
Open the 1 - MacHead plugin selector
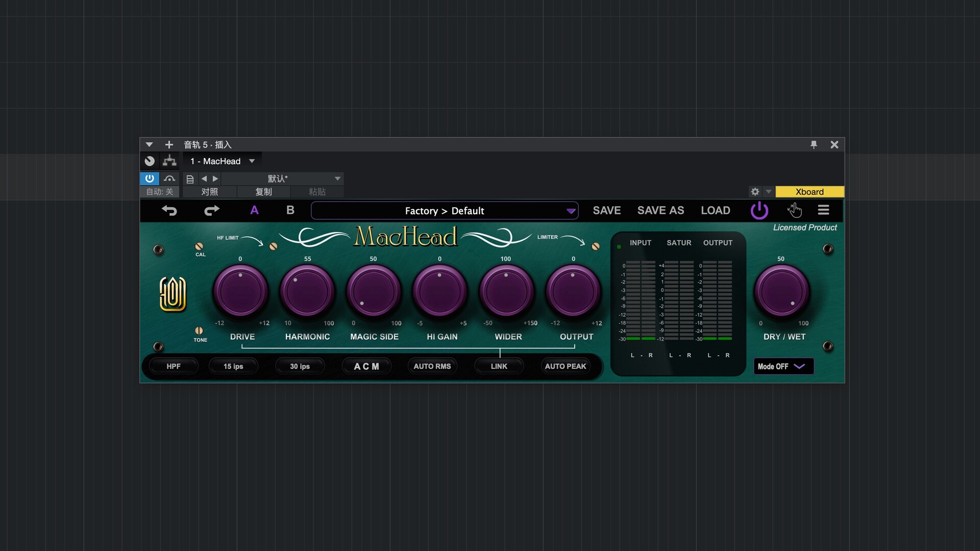pyautogui.click(x=222, y=161)
